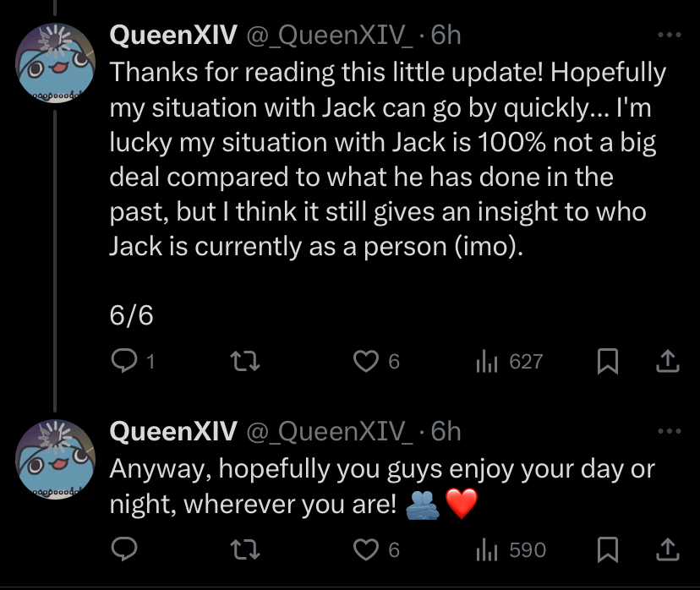Open @_QueenXIV_ handle on second tweet
The image size is (700, 590).
(330, 432)
